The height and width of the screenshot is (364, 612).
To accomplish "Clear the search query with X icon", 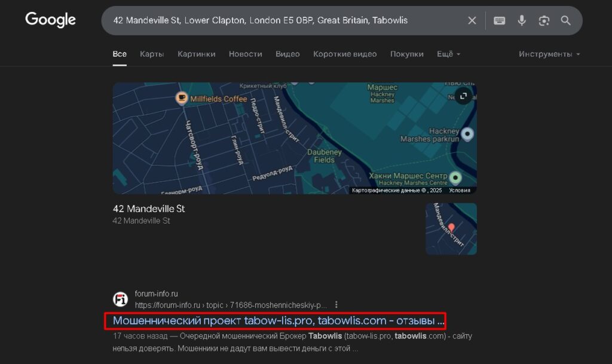I will point(472,20).
